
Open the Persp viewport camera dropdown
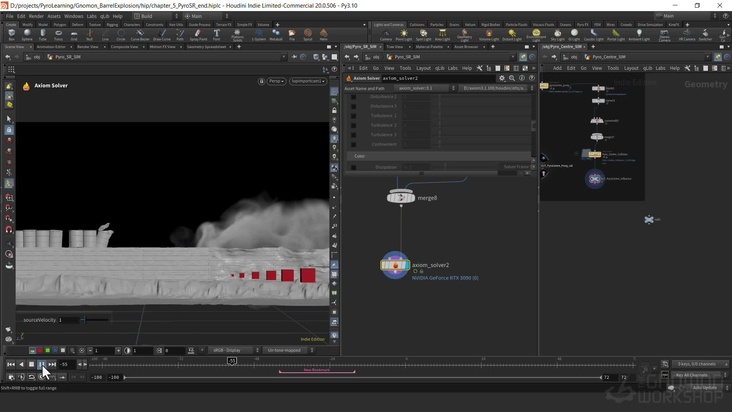tap(276, 81)
